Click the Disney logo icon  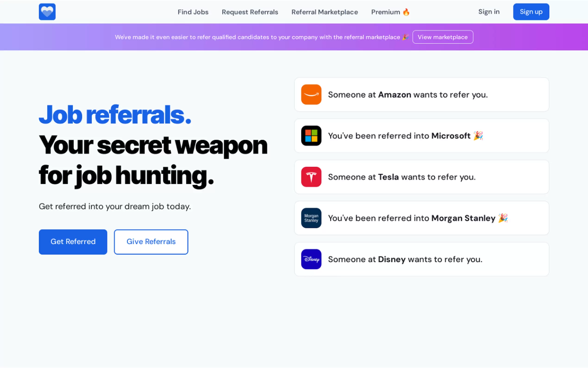(311, 259)
